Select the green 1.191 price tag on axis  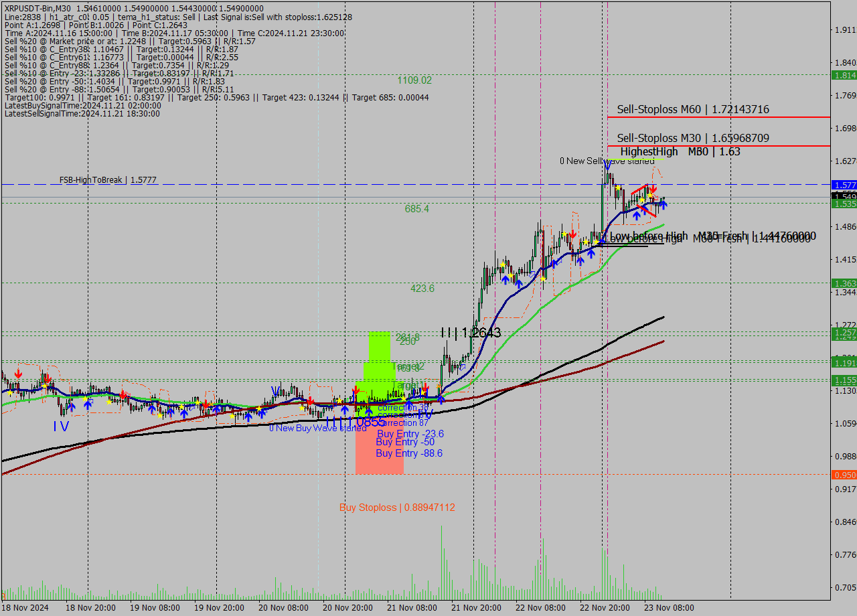[844, 363]
